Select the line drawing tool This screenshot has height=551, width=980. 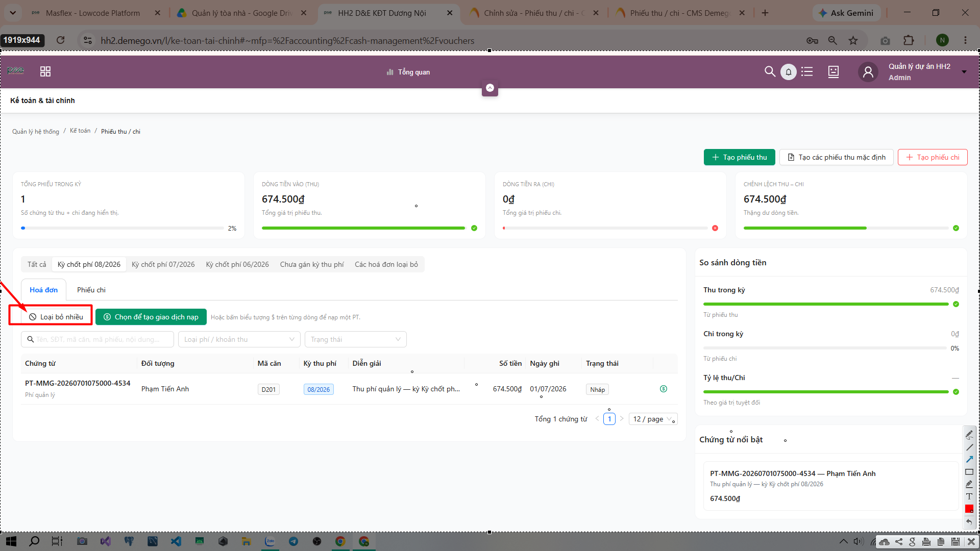969,447
